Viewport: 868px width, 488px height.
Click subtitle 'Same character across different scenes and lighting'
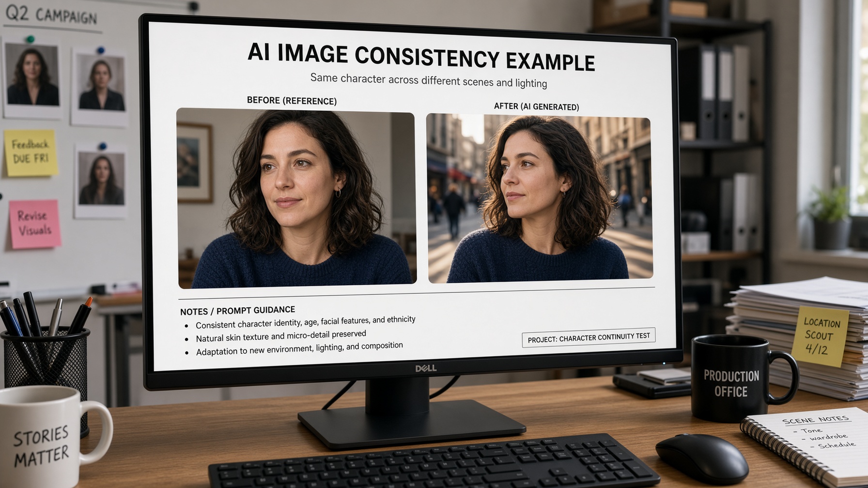point(429,80)
